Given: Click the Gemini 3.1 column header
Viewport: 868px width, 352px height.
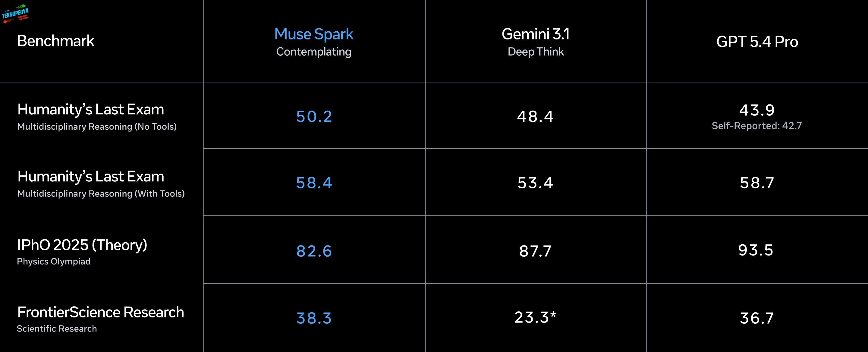Looking at the screenshot, I should coord(536,34).
